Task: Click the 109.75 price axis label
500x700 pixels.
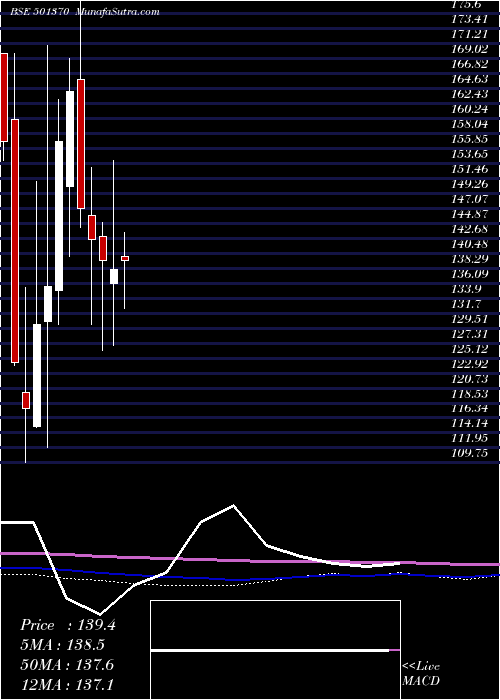Action: (x=471, y=454)
